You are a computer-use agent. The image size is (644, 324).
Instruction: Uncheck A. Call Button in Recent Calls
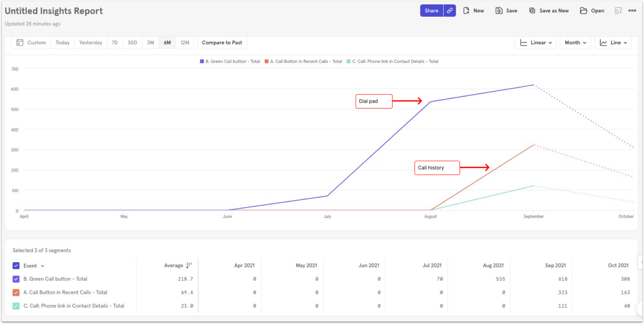tap(16, 293)
